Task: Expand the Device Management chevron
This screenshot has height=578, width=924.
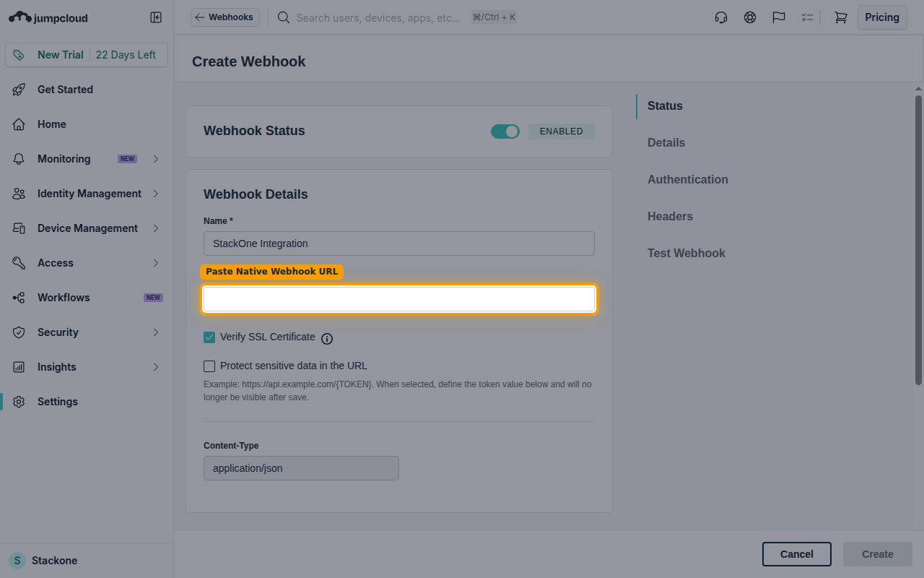Action: click(156, 228)
